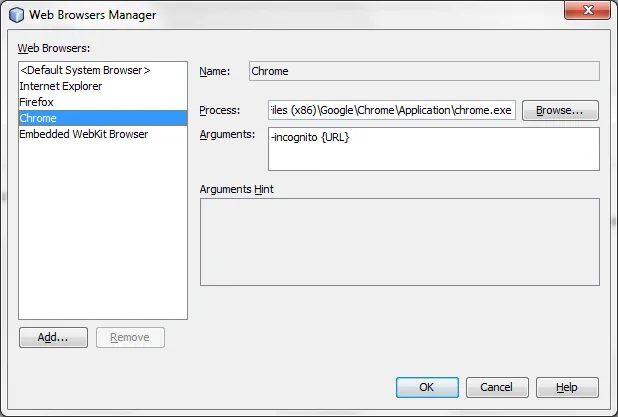Click the Name field containing Chrome
The height and width of the screenshot is (417, 618).
click(x=422, y=71)
